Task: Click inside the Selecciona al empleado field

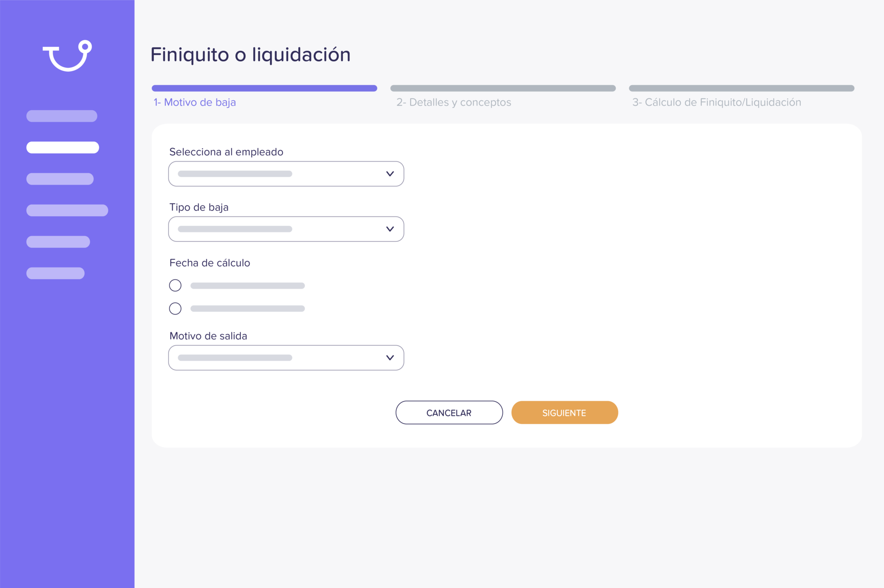Action: click(x=276, y=174)
